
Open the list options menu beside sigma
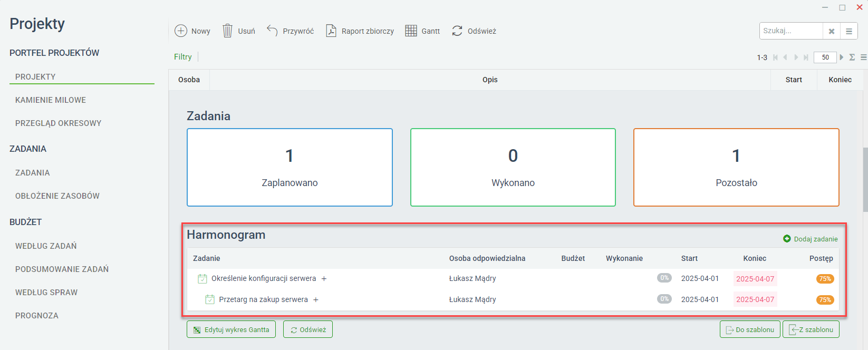[864, 57]
